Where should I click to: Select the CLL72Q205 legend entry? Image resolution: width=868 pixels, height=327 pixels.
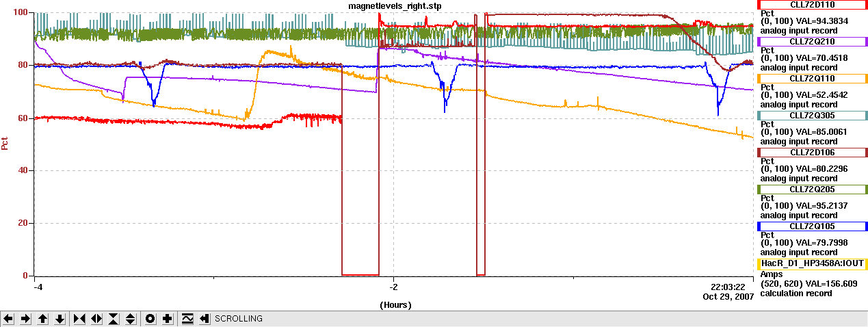[x=812, y=189]
